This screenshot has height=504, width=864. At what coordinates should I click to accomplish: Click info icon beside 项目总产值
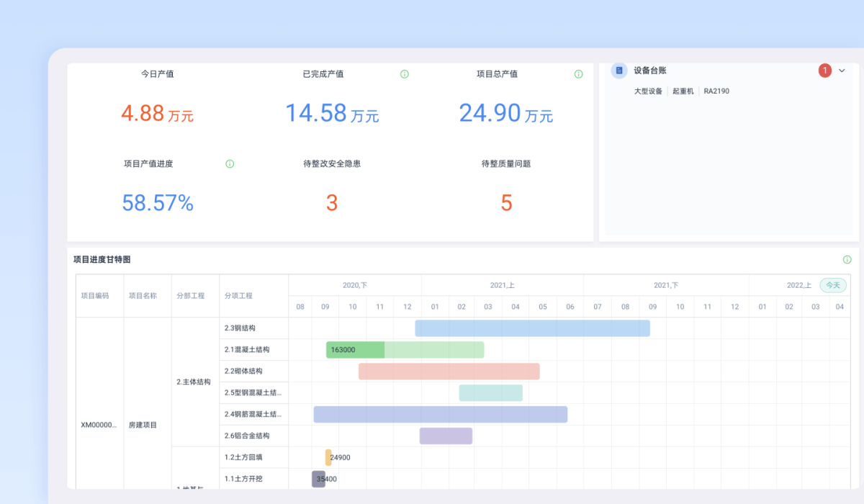(x=579, y=74)
